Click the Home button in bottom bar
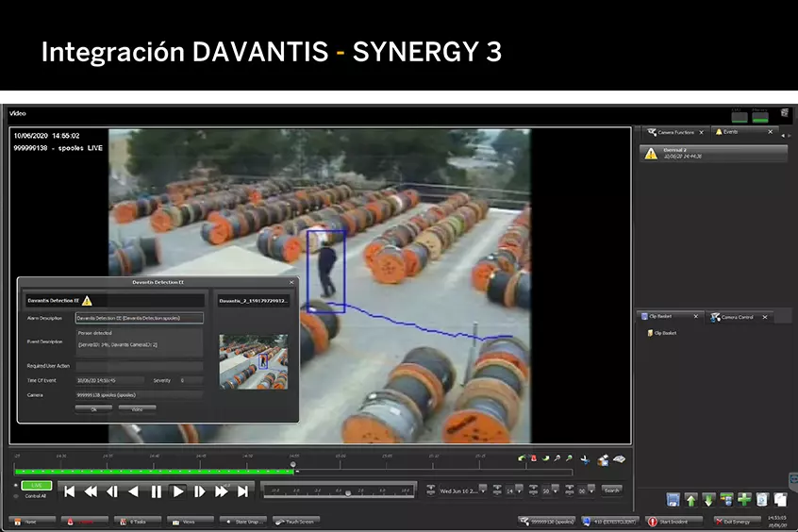798x532 pixels. click(32, 522)
